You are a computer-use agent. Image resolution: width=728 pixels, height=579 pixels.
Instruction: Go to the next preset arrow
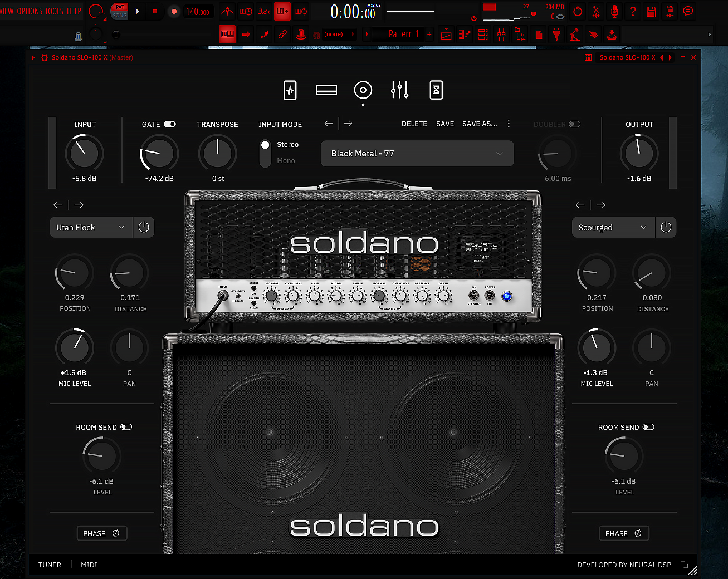[x=348, y=124]
